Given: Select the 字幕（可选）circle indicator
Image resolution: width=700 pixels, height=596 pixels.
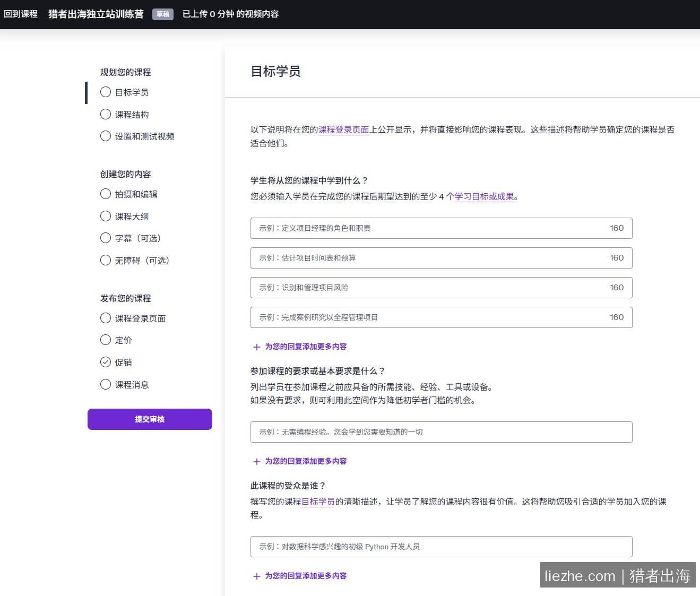Looking at the screenshot, I should click(x=106, y=238).
